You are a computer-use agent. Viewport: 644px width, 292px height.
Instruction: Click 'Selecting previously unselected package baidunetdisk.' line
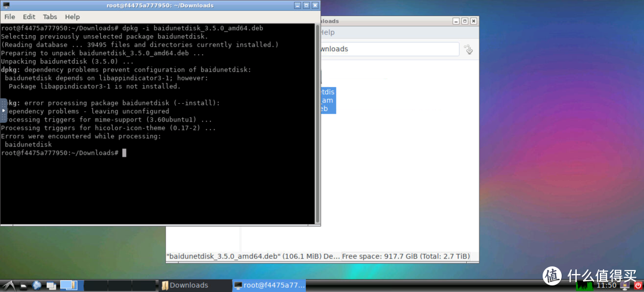point(105,36)
